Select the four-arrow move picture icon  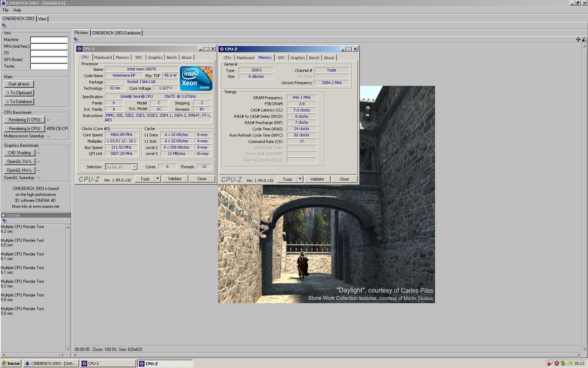click(578, 40)
